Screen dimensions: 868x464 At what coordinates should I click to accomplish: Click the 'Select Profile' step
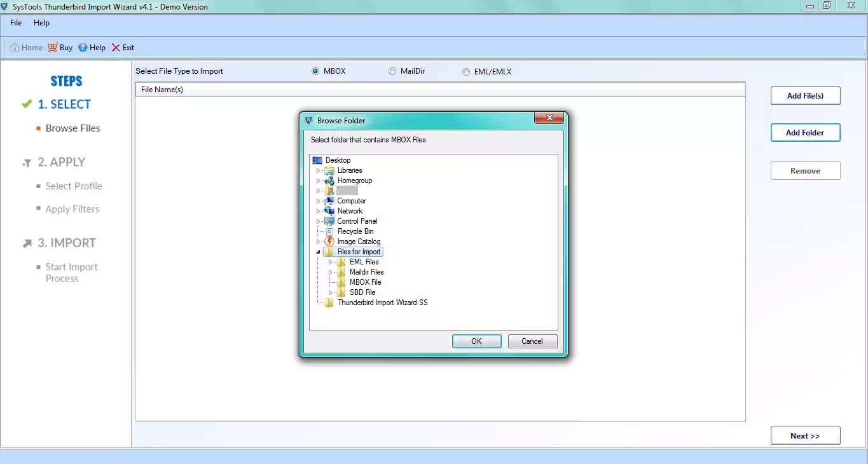pos(74,186)
